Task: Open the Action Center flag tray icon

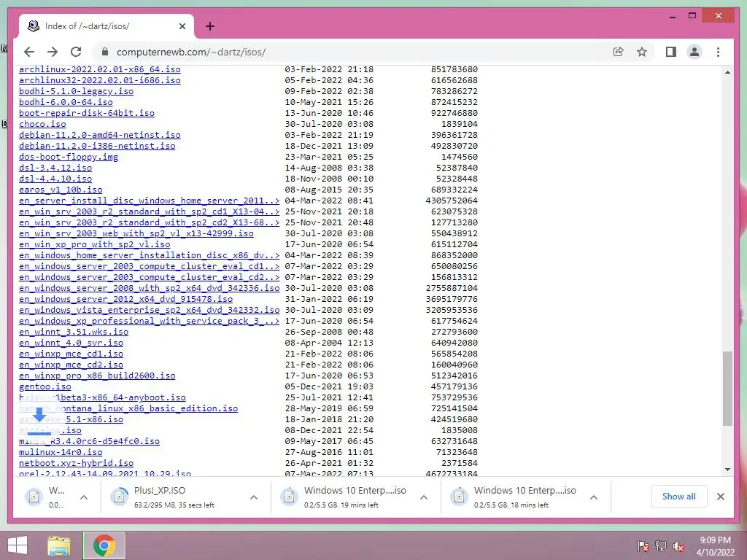Action: coord(643,545)
